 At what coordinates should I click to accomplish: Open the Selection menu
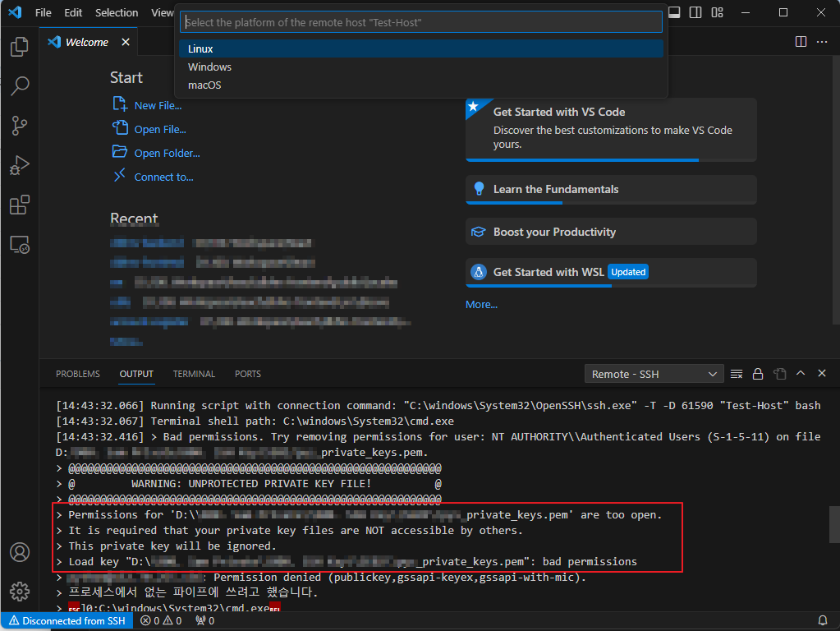(x=117, y=12)
